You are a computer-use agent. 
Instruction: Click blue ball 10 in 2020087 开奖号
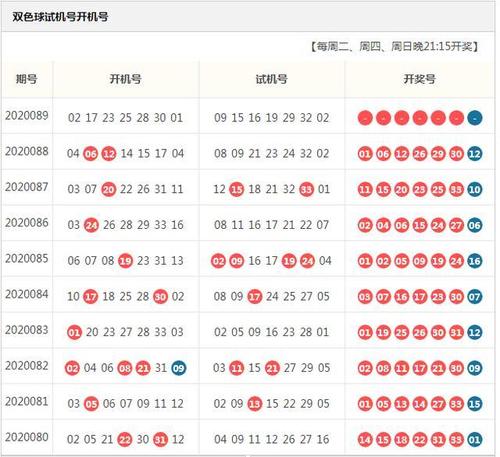475,189
